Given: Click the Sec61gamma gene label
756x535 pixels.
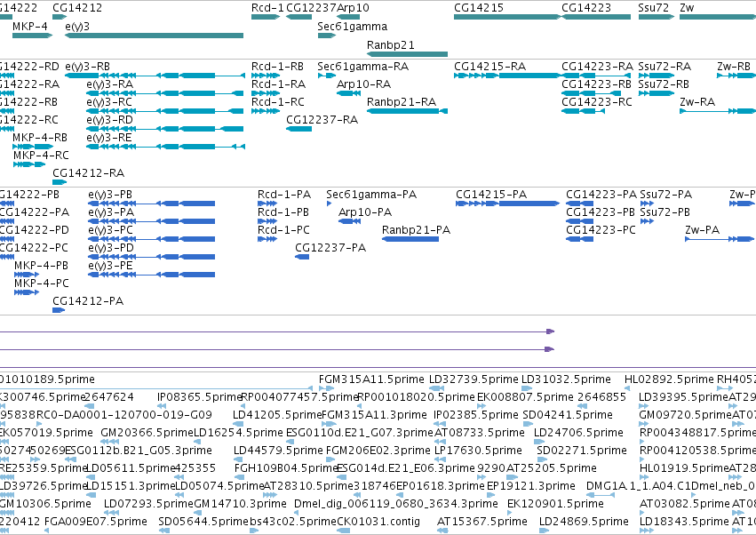Looking at the screenshot, I should point(353,26).
